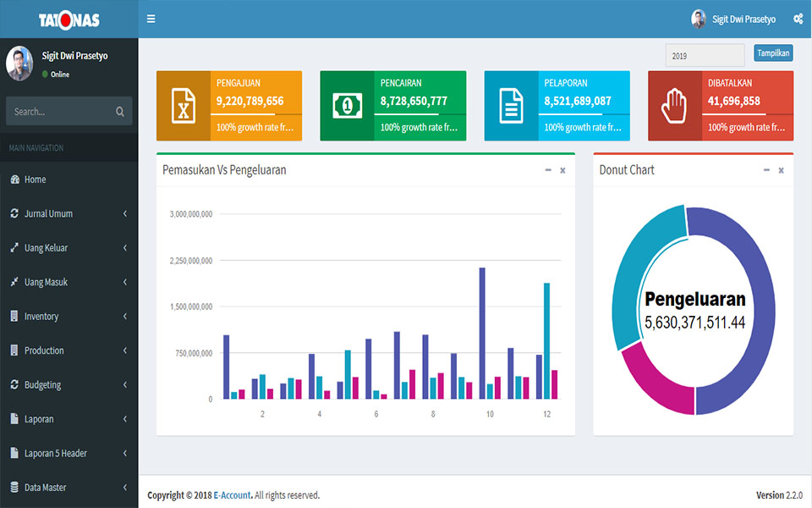Go to Home in the navigation
812x508 pixels.
pos(36,179)
